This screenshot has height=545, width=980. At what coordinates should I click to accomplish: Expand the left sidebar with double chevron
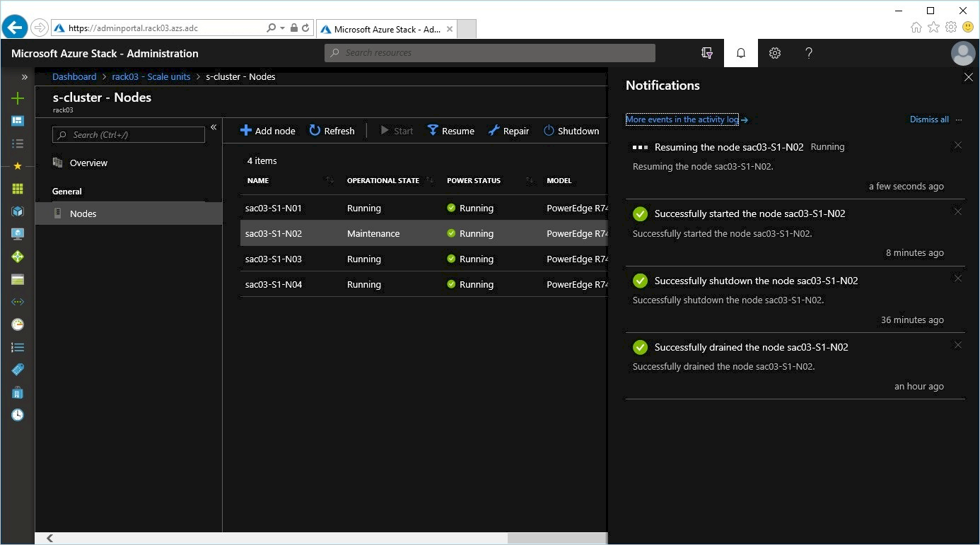25,77
